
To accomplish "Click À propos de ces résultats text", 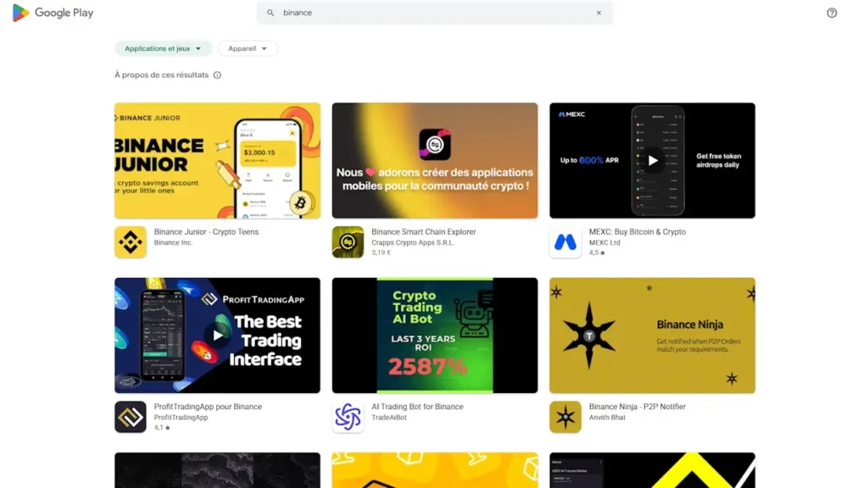I will pyautogui.click(x=162, y=75).
